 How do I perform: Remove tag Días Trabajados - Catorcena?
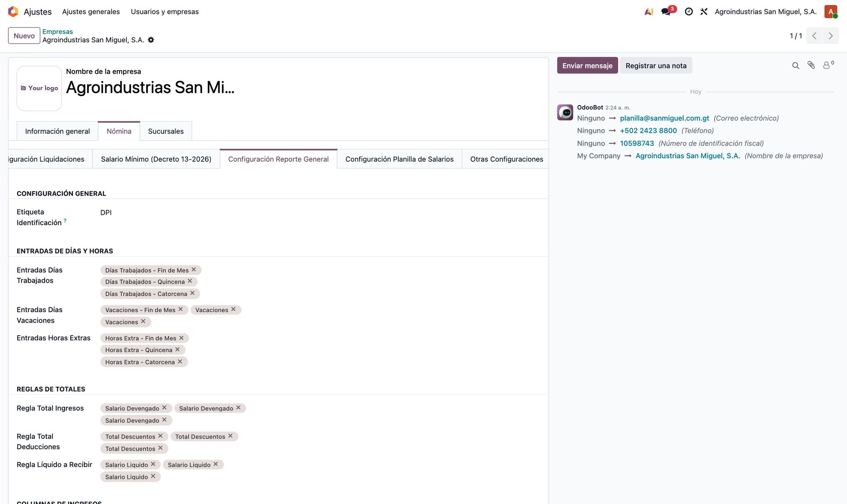click(192, 293)
